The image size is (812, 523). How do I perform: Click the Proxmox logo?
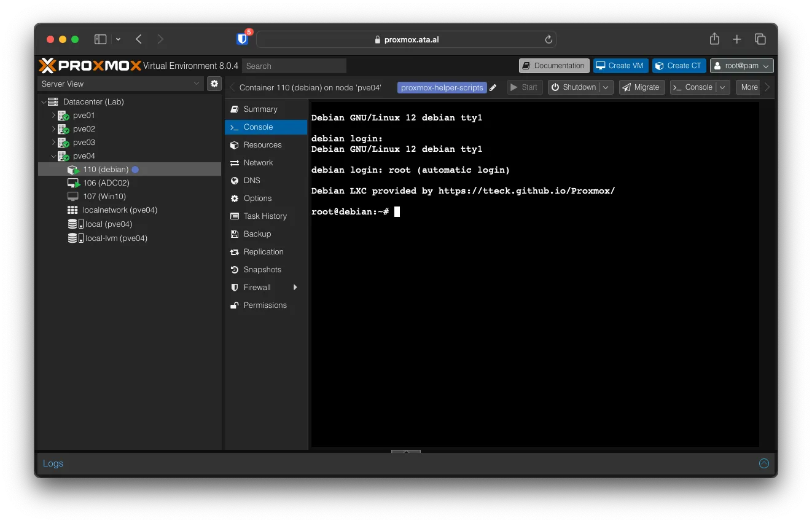pos(90,65)
